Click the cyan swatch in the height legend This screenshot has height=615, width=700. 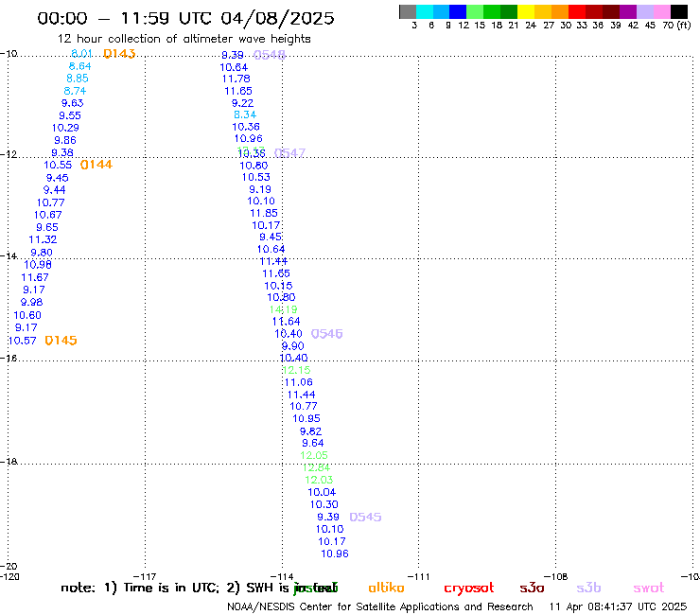(x=425, y=11)
